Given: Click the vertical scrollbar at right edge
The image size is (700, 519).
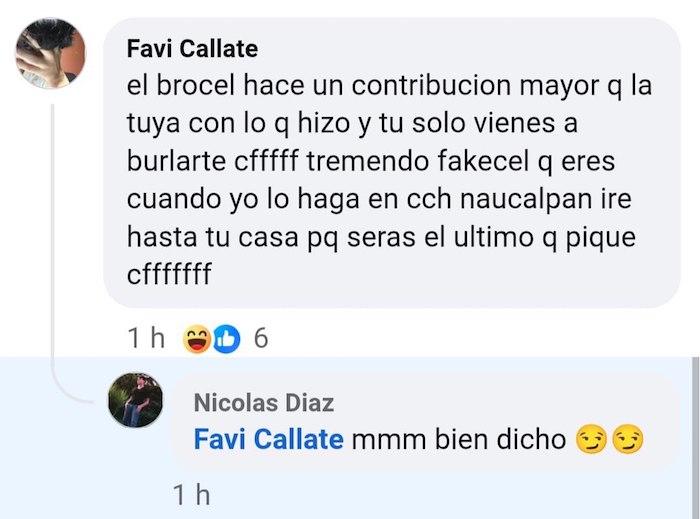Looking at the screenshot, I should 696,437.
